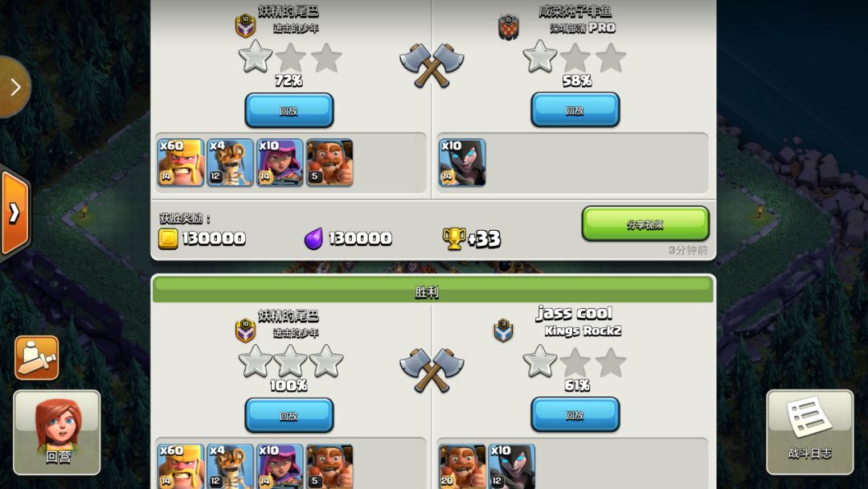Select the x60 Barbarian troop icon in top battle
Image resolution: width=868 pixels, height=489 pixels.
[x=181, y=162]
